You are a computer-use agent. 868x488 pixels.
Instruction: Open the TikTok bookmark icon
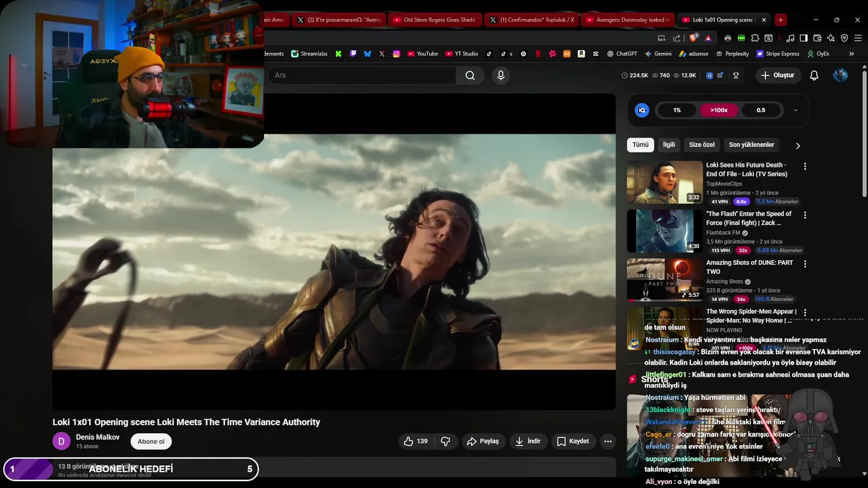[x=489, y=54]
